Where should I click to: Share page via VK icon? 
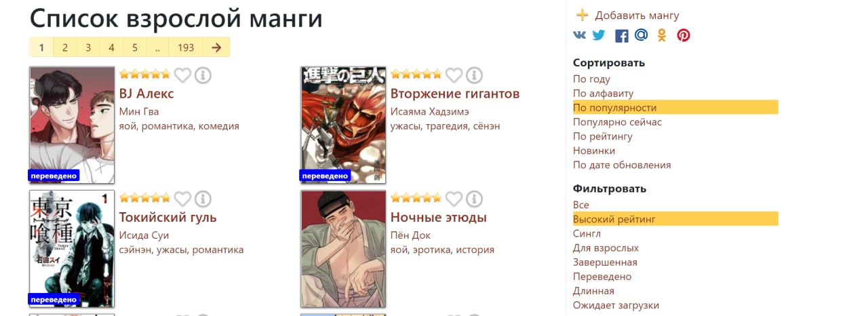(579, 35)
